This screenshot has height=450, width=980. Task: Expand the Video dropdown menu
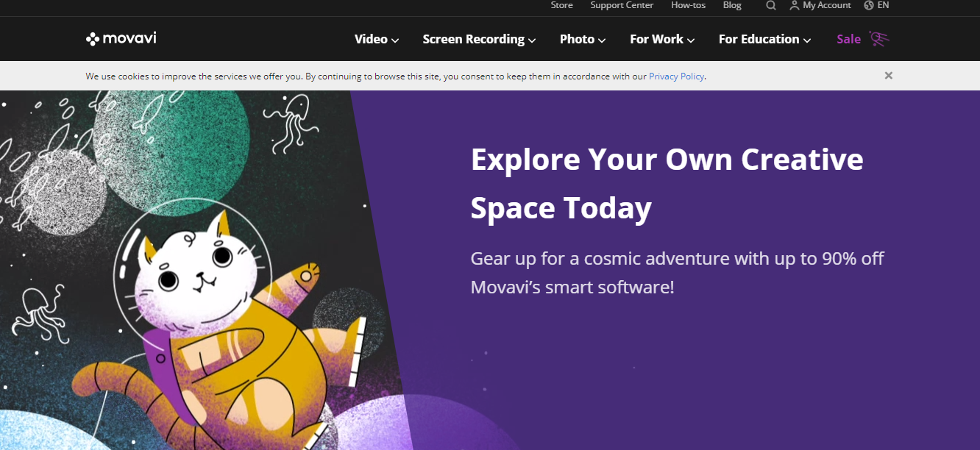377,39
